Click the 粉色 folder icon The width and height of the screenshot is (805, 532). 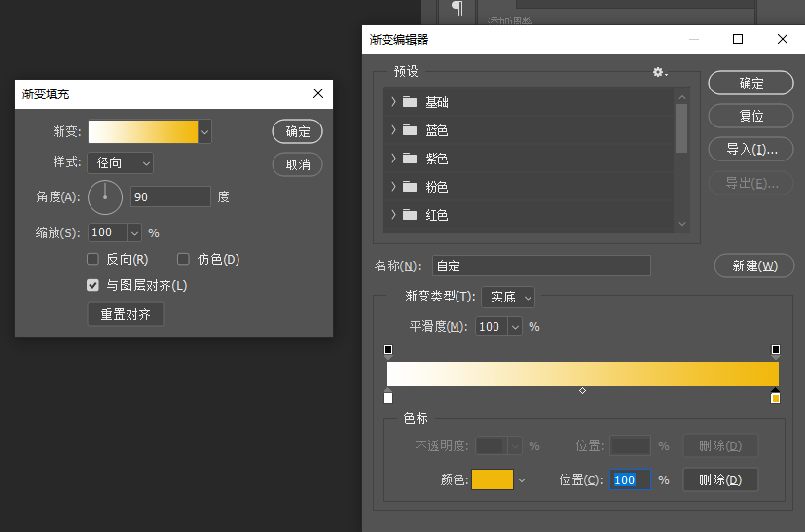(x=409, y=187)
